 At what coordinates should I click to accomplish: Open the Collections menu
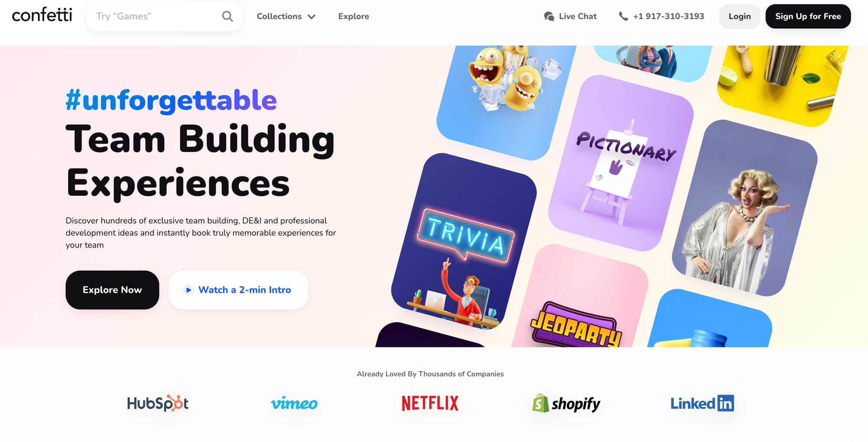point(286,16)
